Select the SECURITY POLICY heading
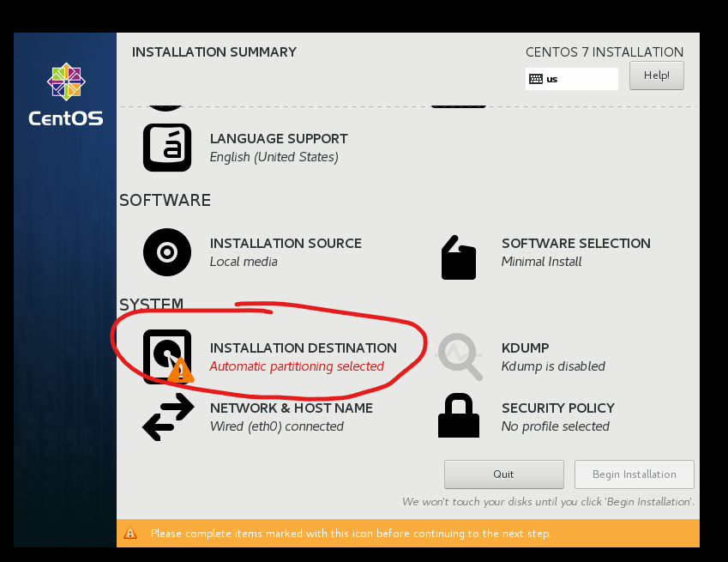728x562 pixels. [x=558, y=408]
